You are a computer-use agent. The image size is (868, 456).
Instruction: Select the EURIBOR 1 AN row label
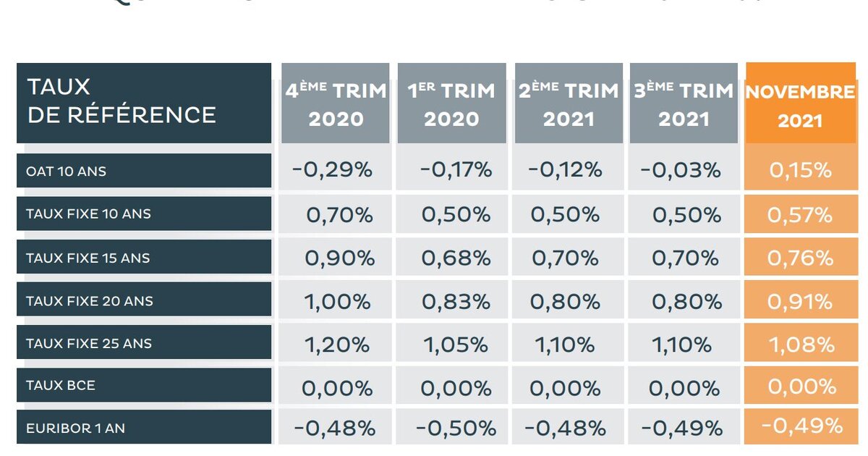(144, 428)
